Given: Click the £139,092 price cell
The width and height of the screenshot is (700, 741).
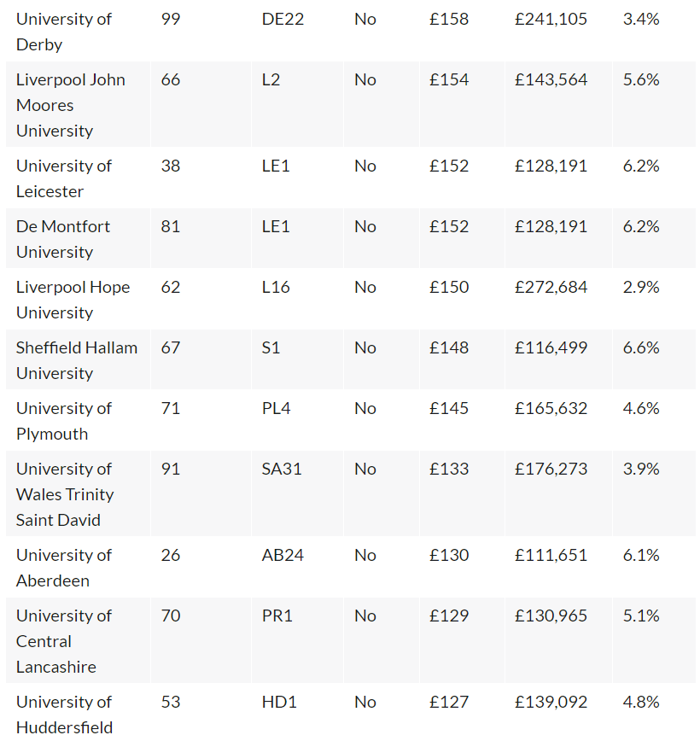Looking at the screenshot, I should [558, 713].
